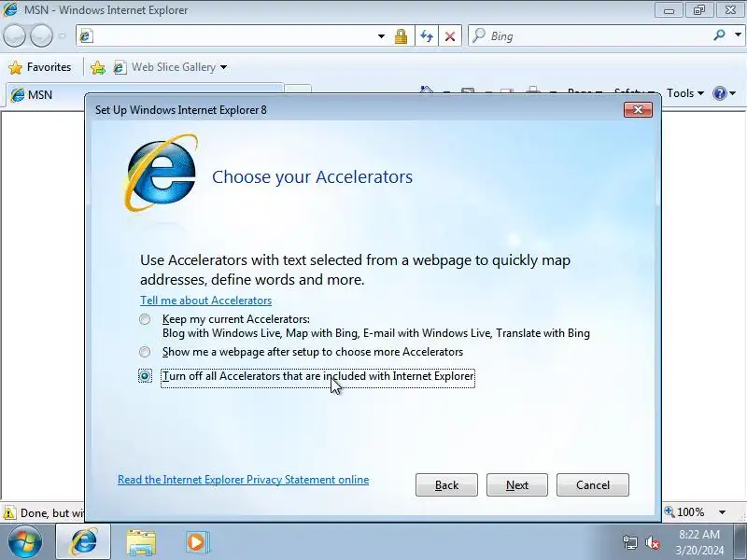Click the browser Forward arrow button
The image size is (747, 560).
[x=42, y=35]
